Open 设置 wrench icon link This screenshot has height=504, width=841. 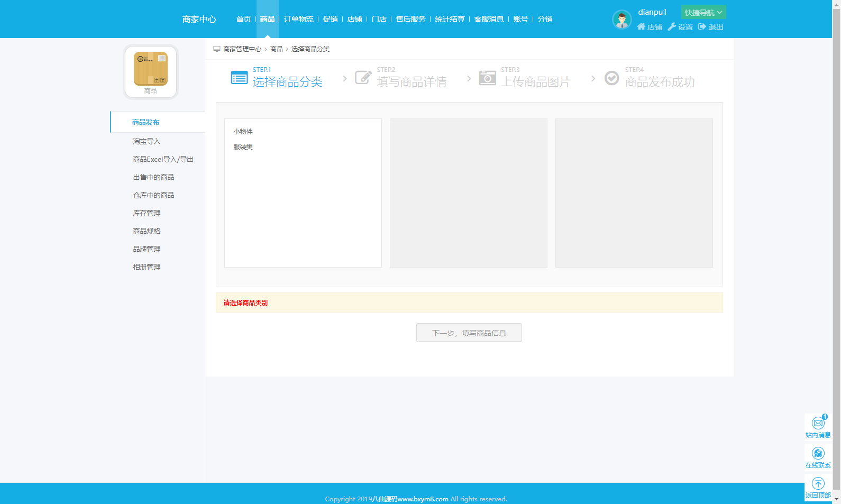(x=672, y=27)
